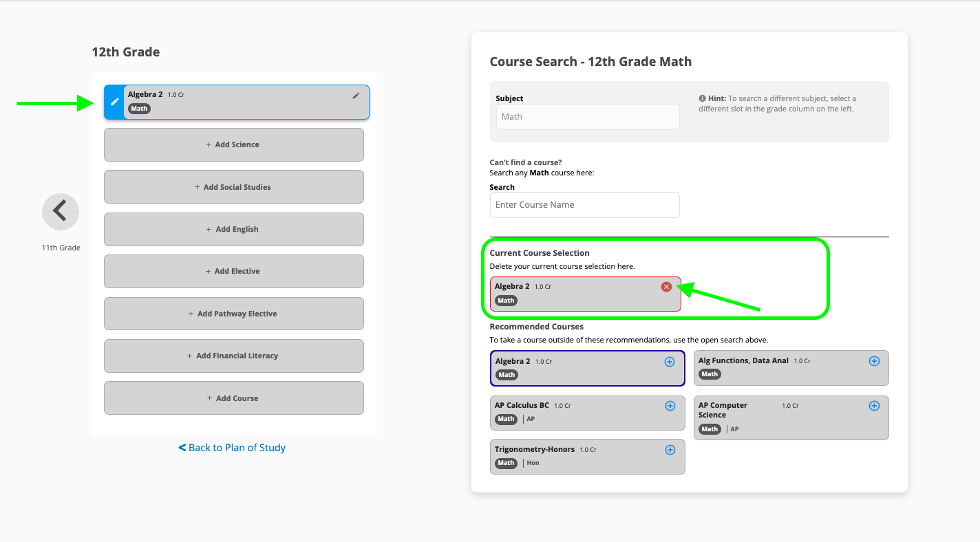980x542 pixels.
Task: Add Alg Functions, Data Anal via plus icon
Action: (874, 361)
